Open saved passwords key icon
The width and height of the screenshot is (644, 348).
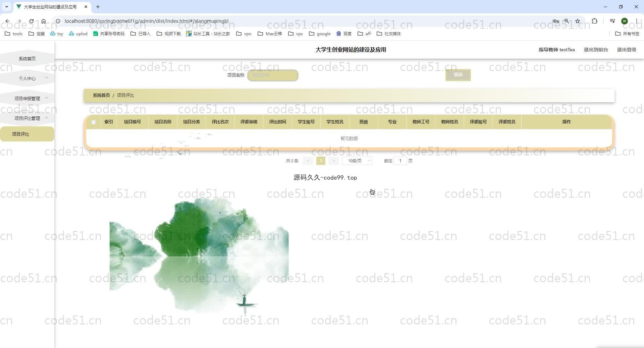(x=556, y=21)
